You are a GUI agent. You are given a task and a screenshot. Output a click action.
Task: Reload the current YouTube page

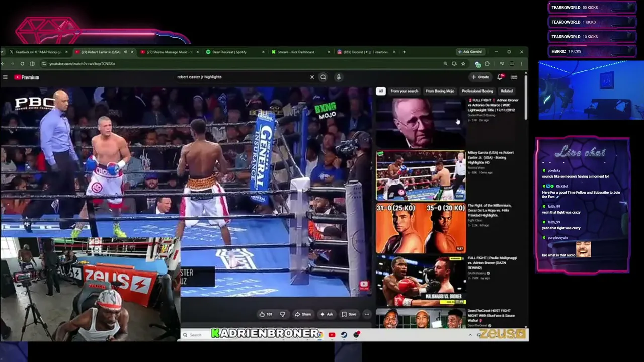tap(22, 64)
